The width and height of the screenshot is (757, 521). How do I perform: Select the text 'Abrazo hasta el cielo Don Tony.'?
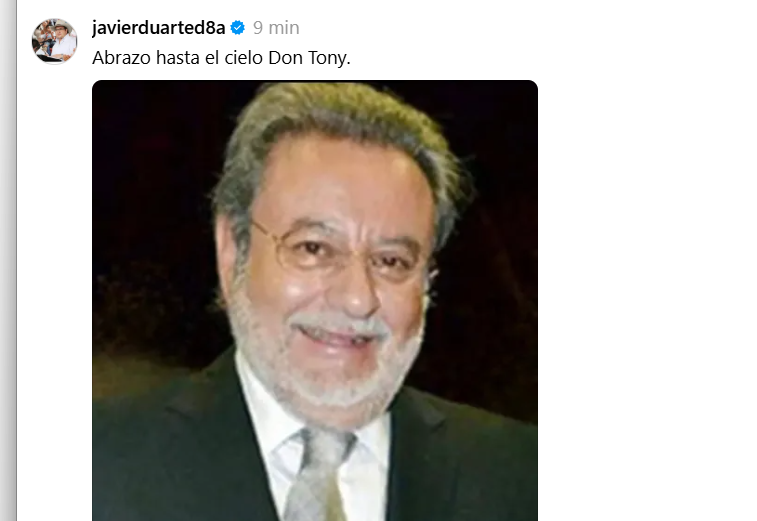click(x=221, y=57)
